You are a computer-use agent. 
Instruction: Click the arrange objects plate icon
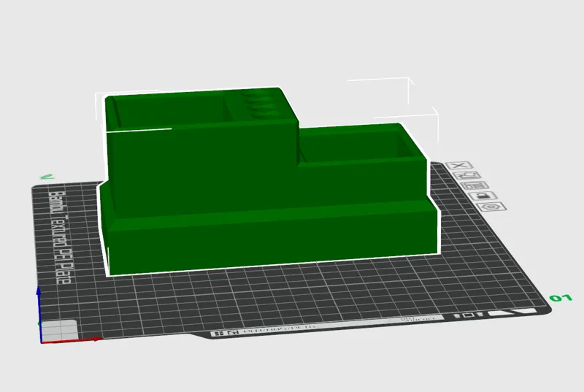pyautogui.click(x=475, y=185)
